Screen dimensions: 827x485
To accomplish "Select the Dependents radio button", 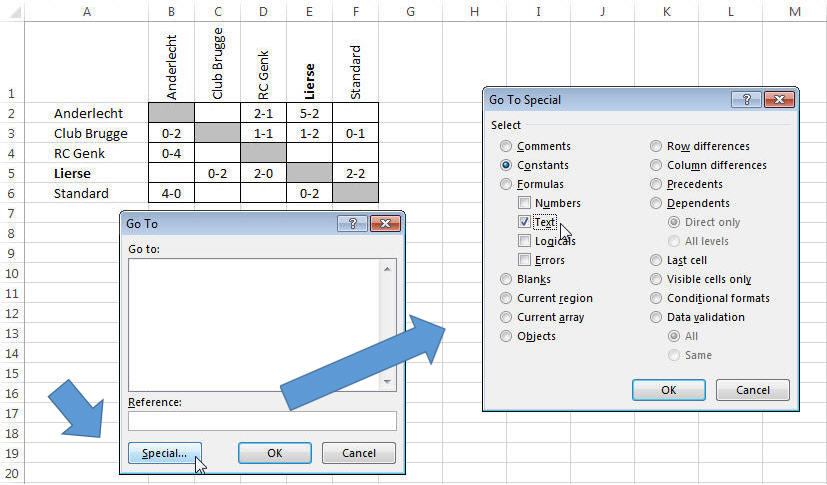I will click(656, 203).
